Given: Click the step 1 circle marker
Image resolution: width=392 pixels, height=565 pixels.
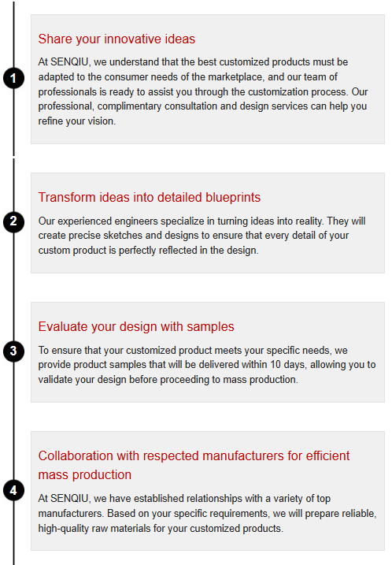Looking at the screenshot, I should (13, 78).
